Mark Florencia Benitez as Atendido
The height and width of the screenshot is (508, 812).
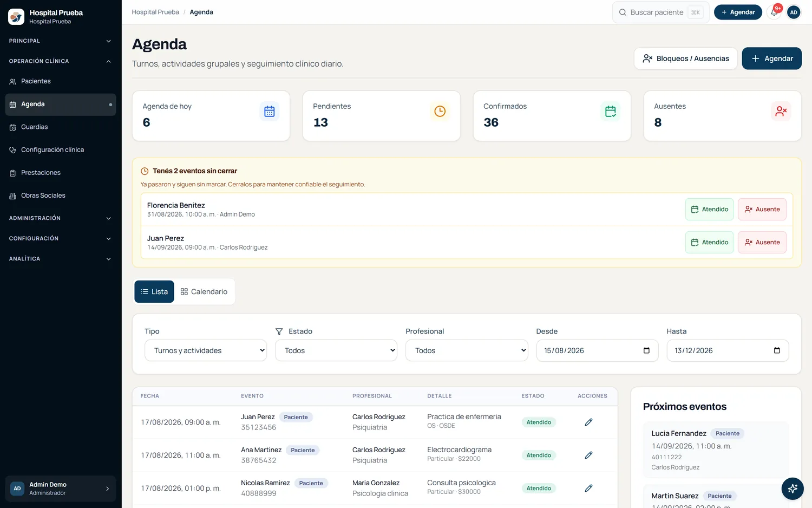click(x=709, y=209)
